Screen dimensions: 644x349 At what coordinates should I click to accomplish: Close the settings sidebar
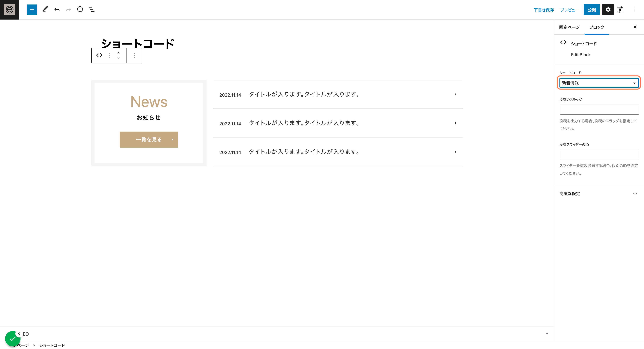(635, 27)
